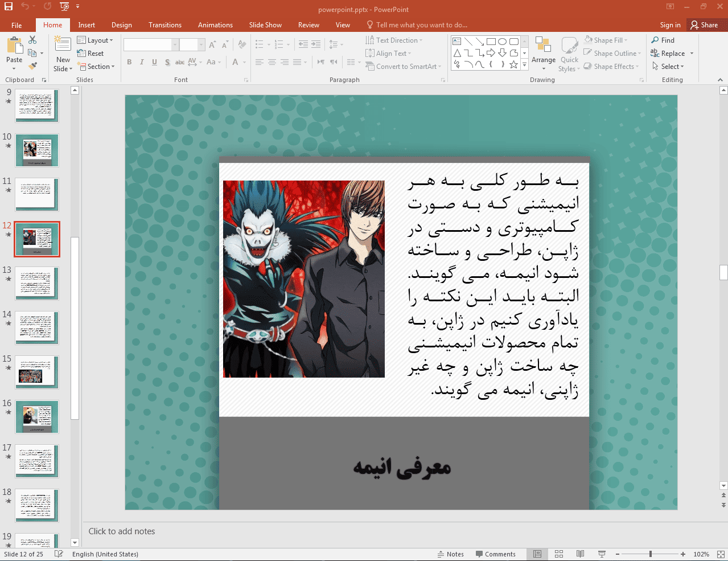Screen dimensions: 728x561
Task: Switch to the Slide Show tab
Action: [265, 25]
